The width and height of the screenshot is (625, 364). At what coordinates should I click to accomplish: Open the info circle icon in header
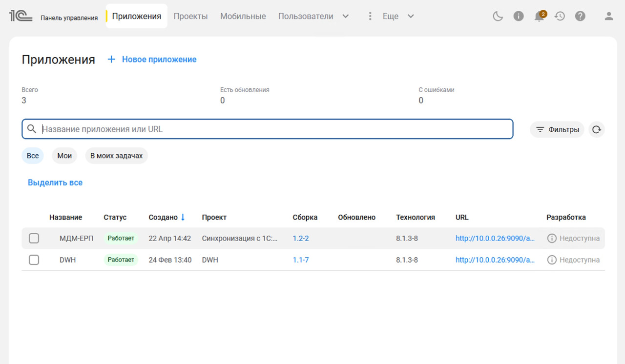click(519, 16)
